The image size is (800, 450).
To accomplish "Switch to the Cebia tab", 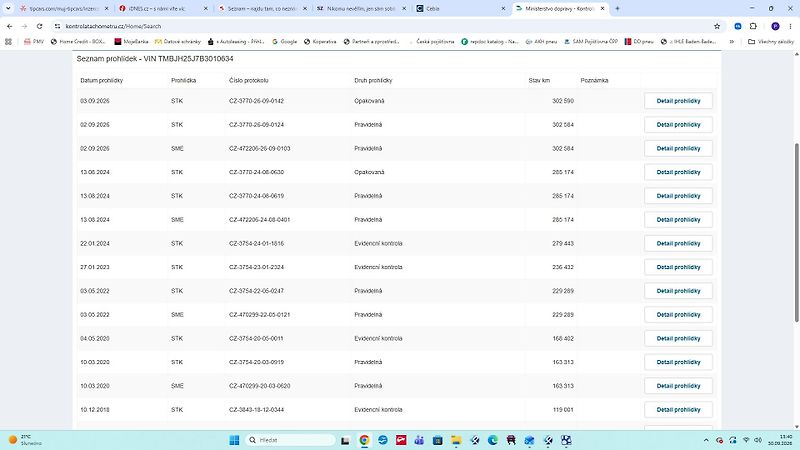I will coord(461,9).
